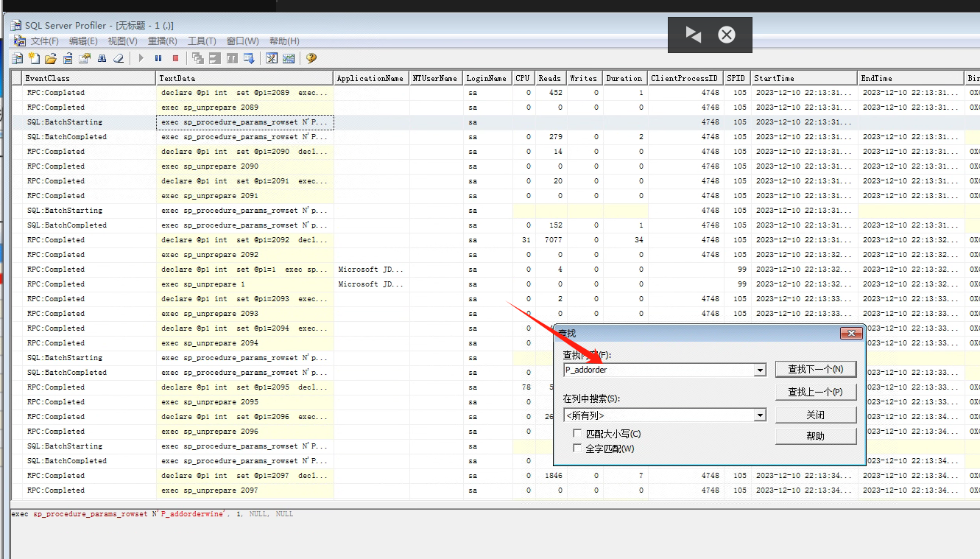Expand the 查找内容 history dropdown arrow

[761, 370]
